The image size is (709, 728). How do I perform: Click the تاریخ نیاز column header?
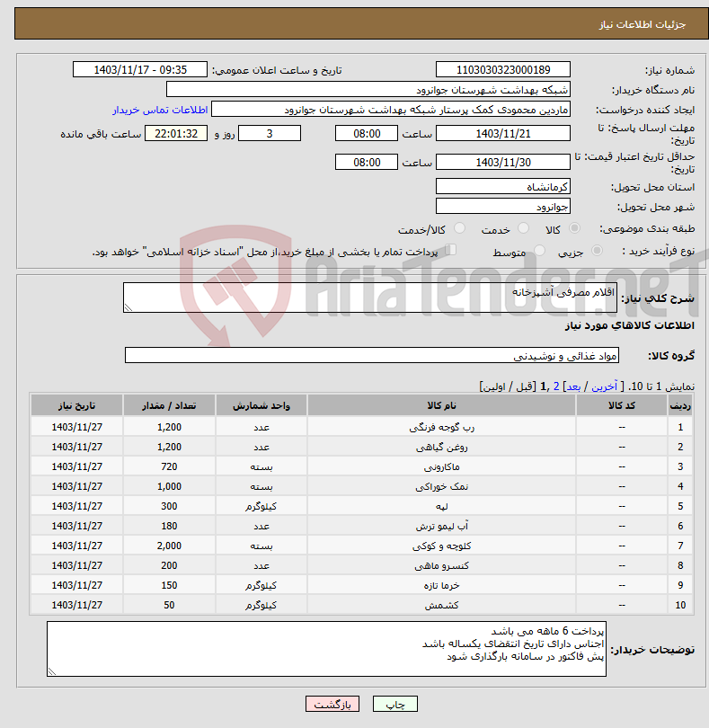76,405
